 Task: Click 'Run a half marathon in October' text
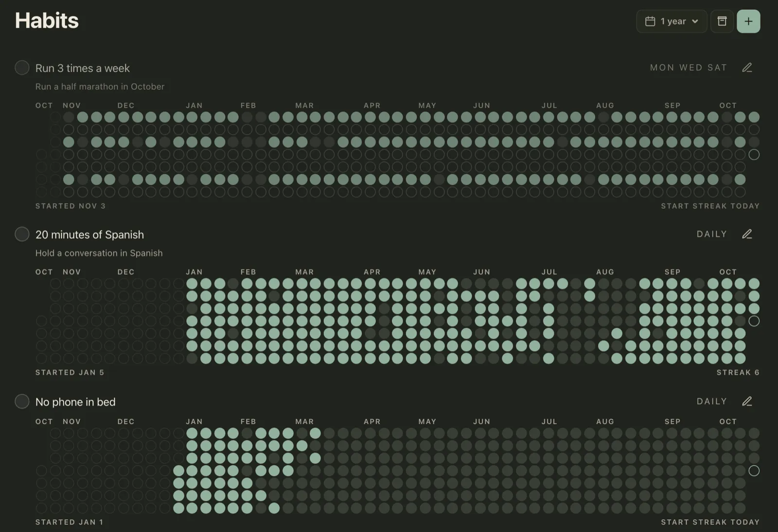tap(100, 87)
